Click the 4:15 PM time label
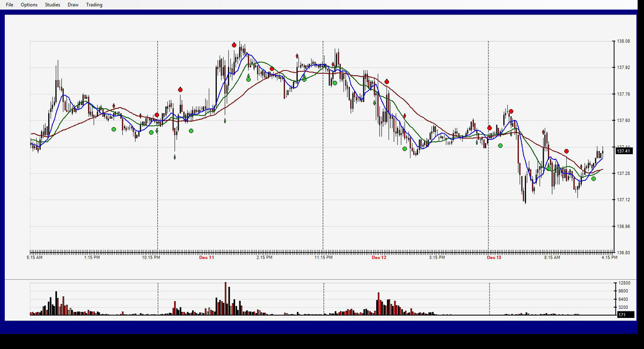 pyautogui.click(x=609, y=258)
